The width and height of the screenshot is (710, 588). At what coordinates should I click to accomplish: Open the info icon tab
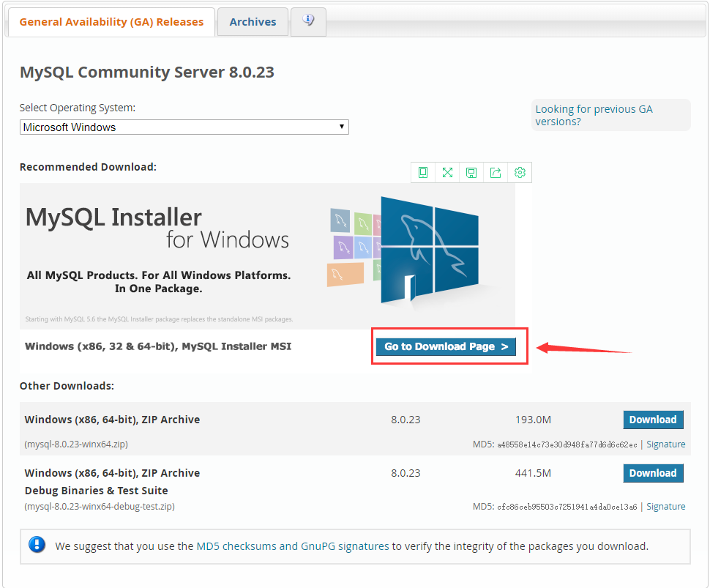(x=307, y=21)
